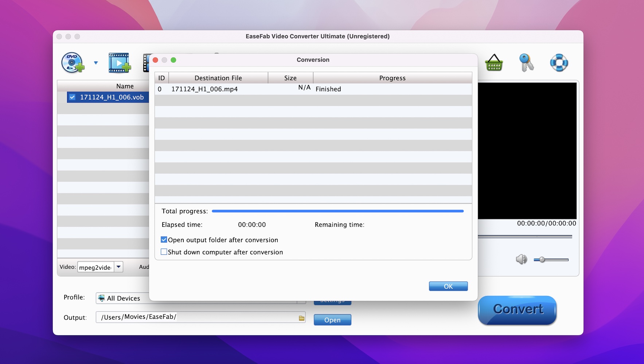The image size is (644, 364).
Task: Click the big Convert button
Action: point(517,310)
